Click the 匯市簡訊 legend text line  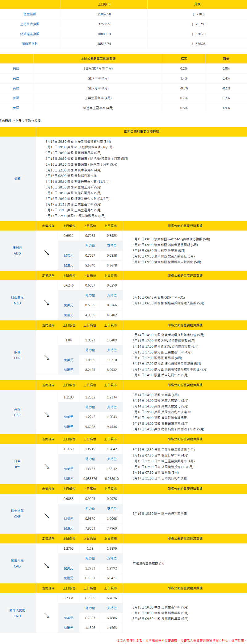point(20,121)
